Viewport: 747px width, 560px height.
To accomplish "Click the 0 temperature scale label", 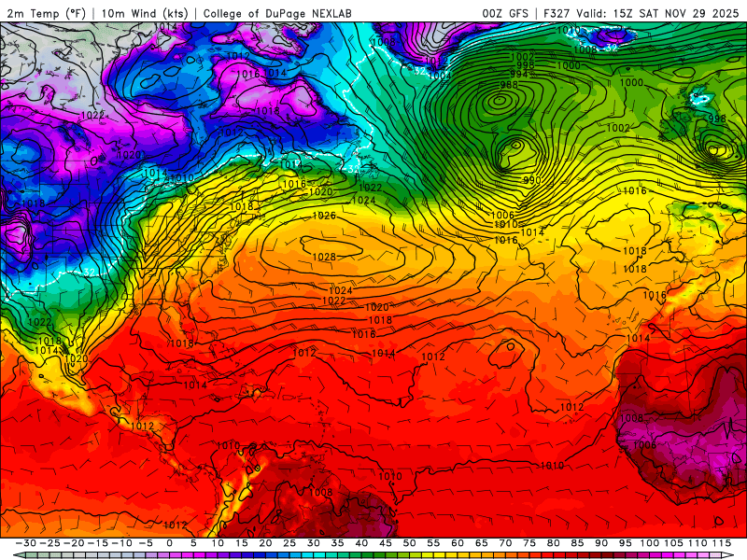I will (170, 543).
